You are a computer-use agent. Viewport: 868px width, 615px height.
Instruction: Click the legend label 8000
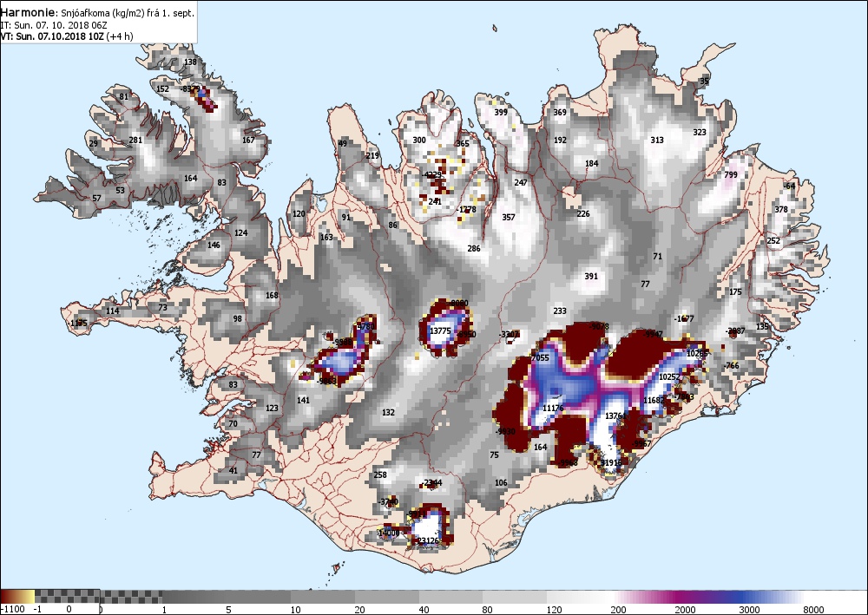[813, 610]
